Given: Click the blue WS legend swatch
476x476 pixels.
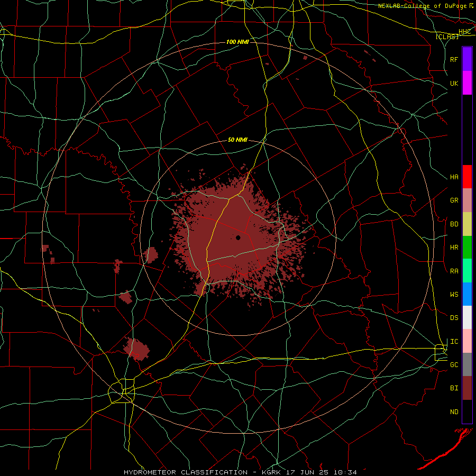Looking at the screenshot, I should pyautogui.click(x=467, y=294).
